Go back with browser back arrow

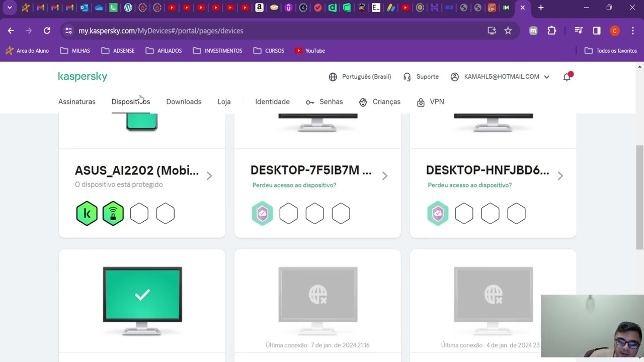pyautogui.click(x=11, y=31)
